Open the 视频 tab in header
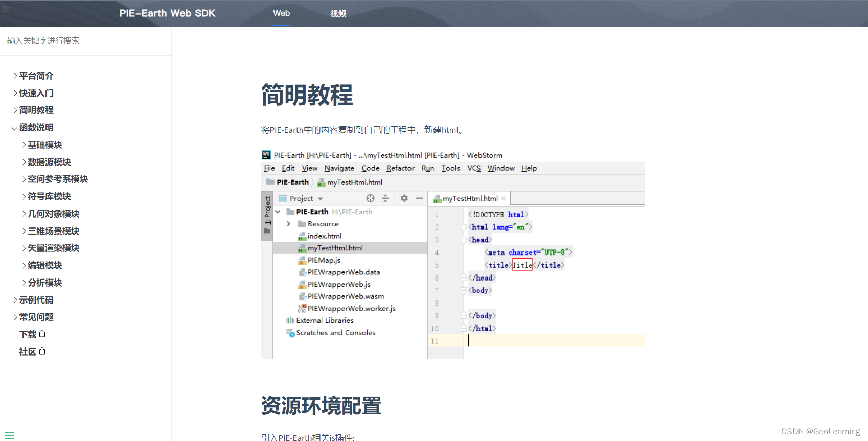This screenshot has width=868, height=441. (338, 13)
